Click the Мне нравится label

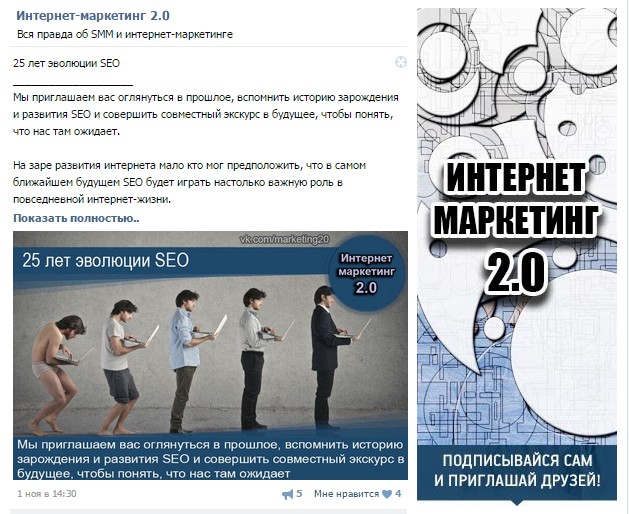click(x=346, y=494)
